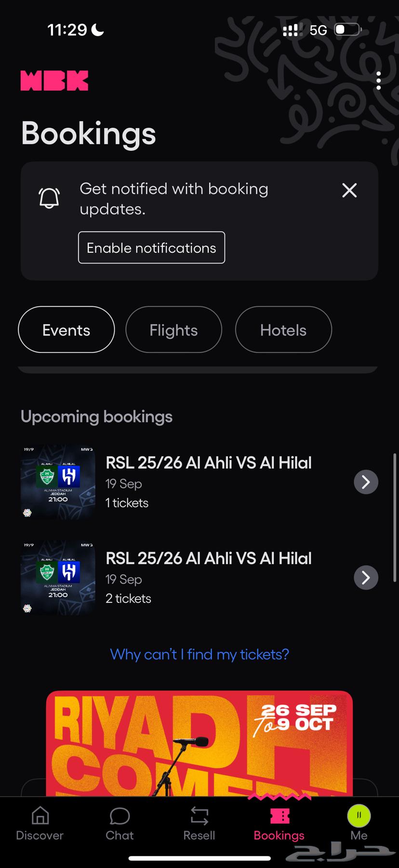Tap the 2 tickets booking title
The width and height of the screenshot is (399, 868).
209,558
